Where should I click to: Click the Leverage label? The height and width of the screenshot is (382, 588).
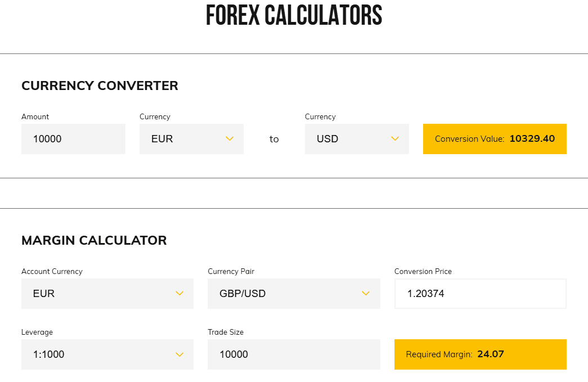37,332
